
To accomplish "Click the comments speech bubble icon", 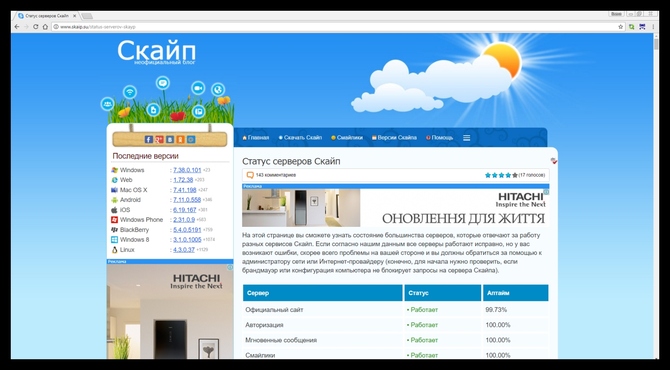I will pyautogui.click(x=250, y=175).
